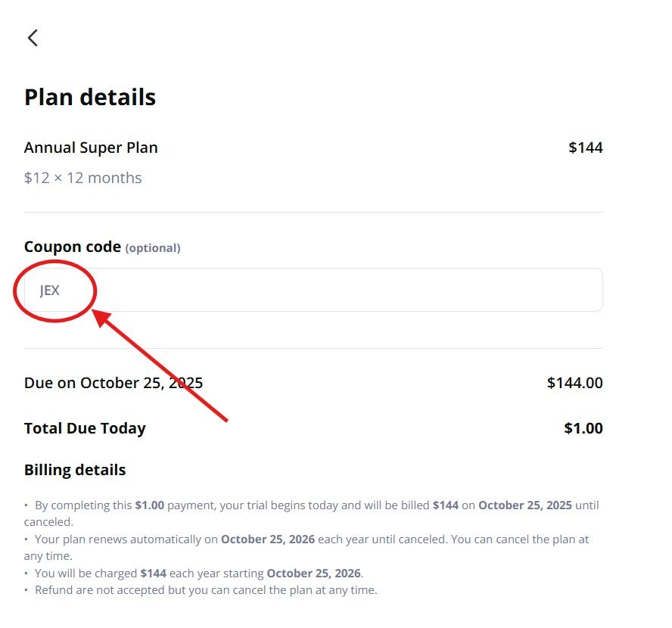The width and height of the screenshot is (672, 628).
Task: Select the $144.00 due amount
Action: pyautogui.click(x=574, y=383)
